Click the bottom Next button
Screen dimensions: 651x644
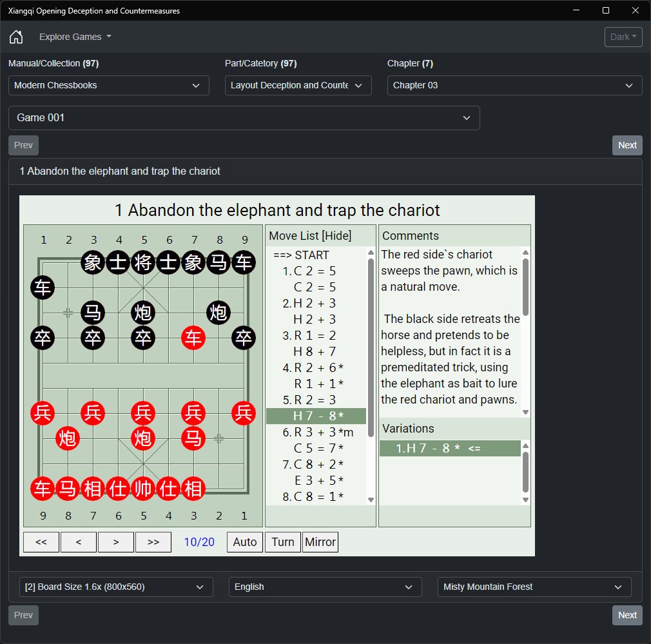(x=627, y=616)
